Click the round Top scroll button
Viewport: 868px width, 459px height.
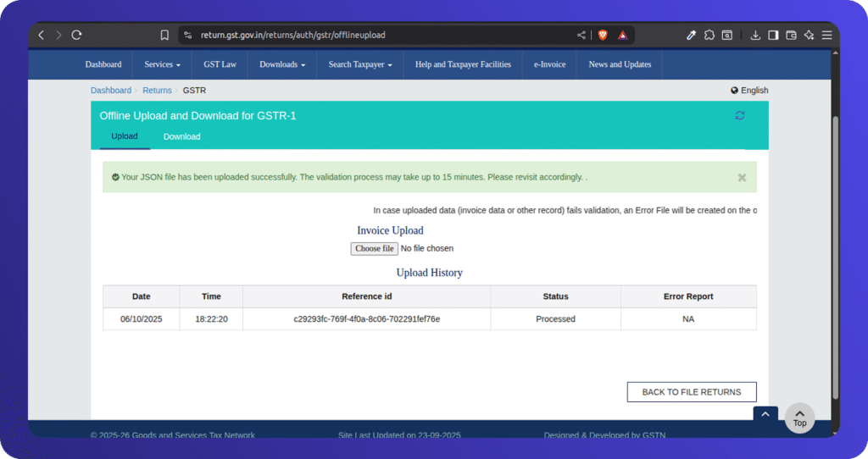pos(799,418)
